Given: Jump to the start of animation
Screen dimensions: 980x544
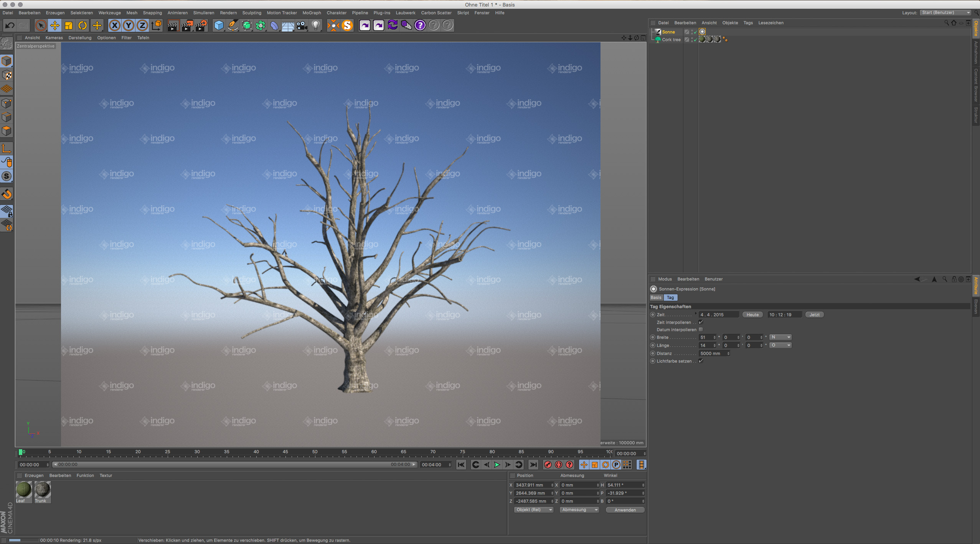Looking at the screenshot, I should pos(461,465).
